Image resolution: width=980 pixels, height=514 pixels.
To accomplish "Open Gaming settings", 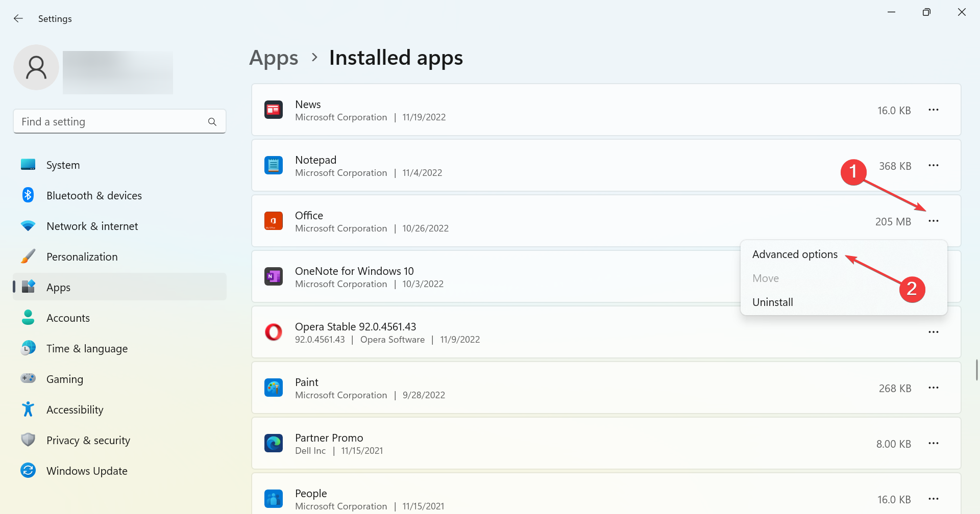I will coord(119,379).
